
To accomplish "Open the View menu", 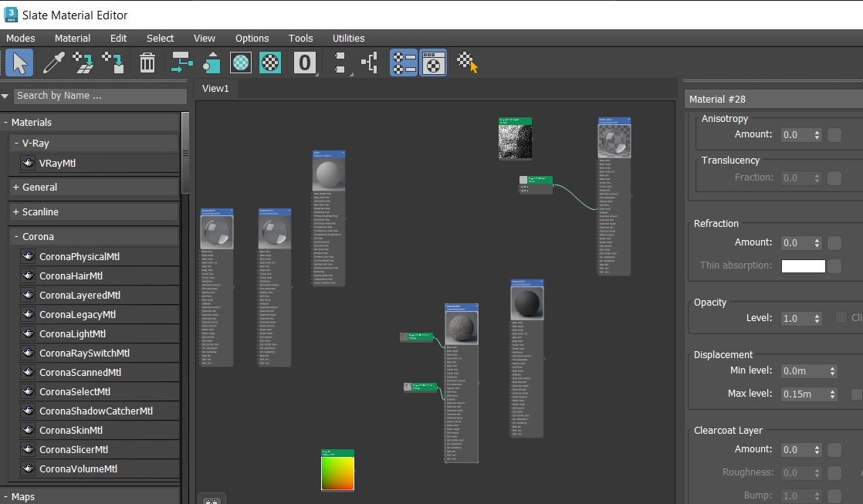I will [x=205, y=38].
